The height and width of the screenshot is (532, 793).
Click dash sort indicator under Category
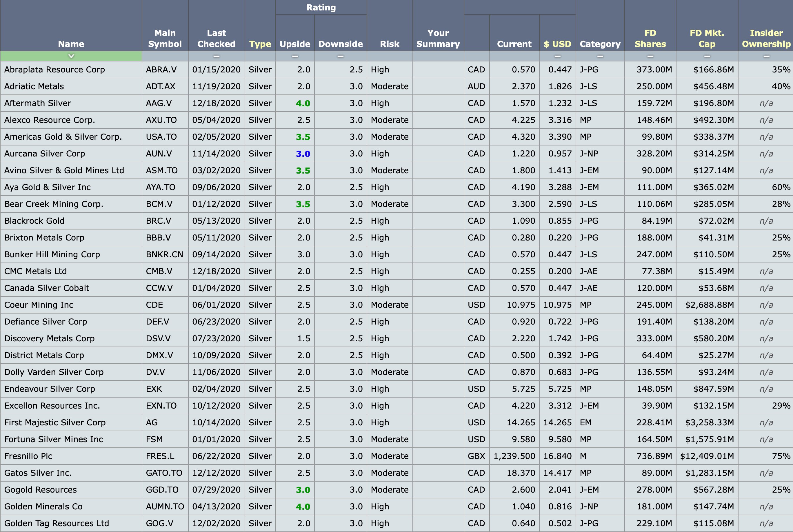(600, 56)
